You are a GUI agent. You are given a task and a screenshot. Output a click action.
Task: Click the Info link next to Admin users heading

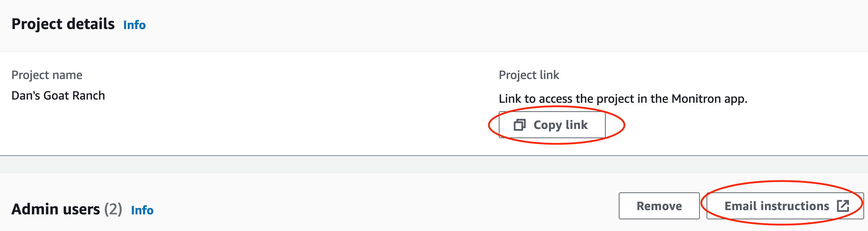coord(143,210)
